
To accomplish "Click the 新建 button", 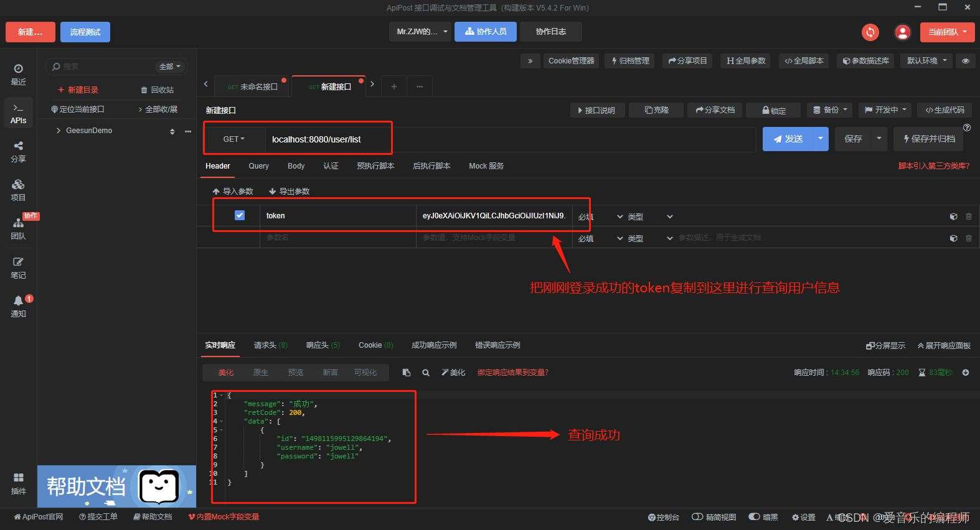I will pos(31,32).
